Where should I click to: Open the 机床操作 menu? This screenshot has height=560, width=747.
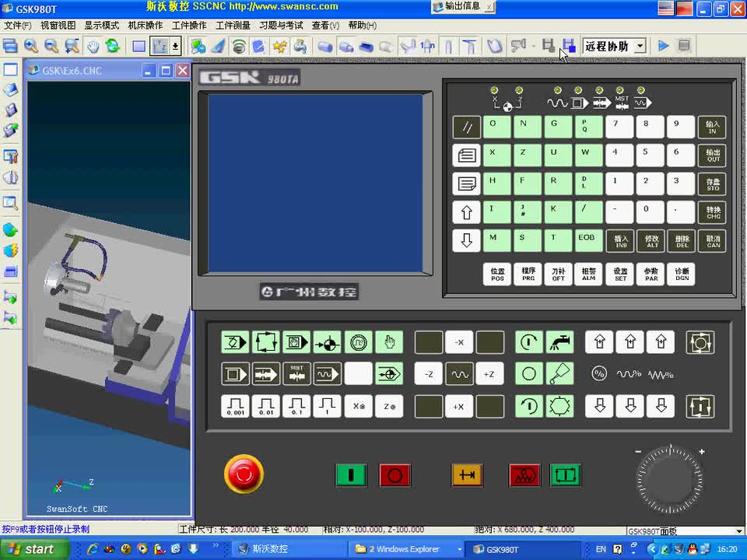pos(146,25)
